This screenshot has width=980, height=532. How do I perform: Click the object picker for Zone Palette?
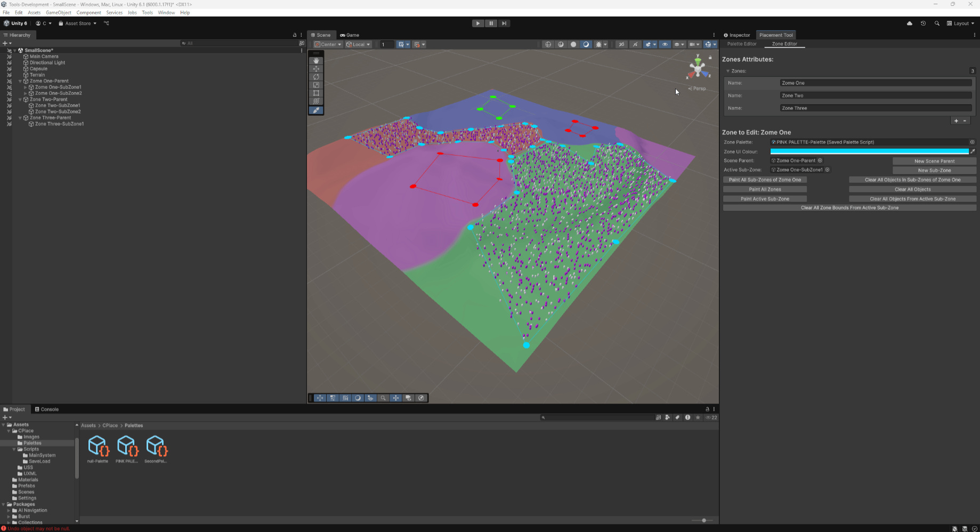(x=972, y=142)
